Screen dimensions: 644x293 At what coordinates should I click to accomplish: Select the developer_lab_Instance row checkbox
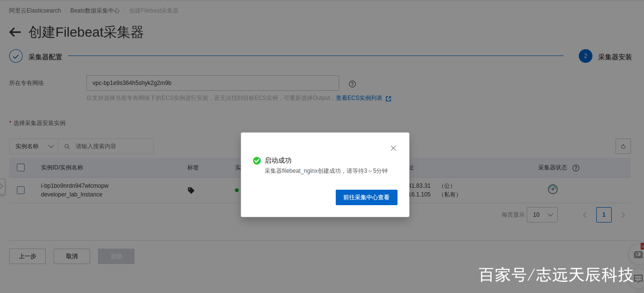pyautogui.click(x=21, y=190)
